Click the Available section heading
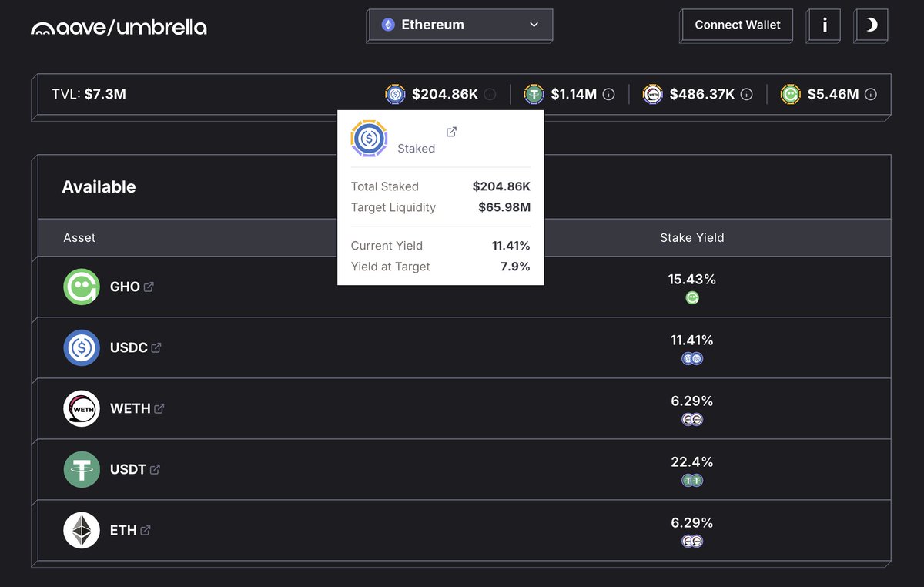 coord(99,186)
